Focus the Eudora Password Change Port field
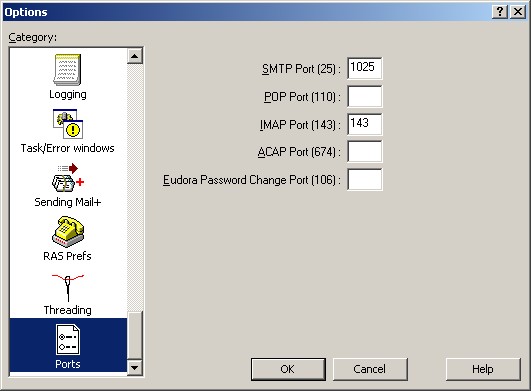The height and width of the screenshot is (391, 531). click(x=365, y=179)
